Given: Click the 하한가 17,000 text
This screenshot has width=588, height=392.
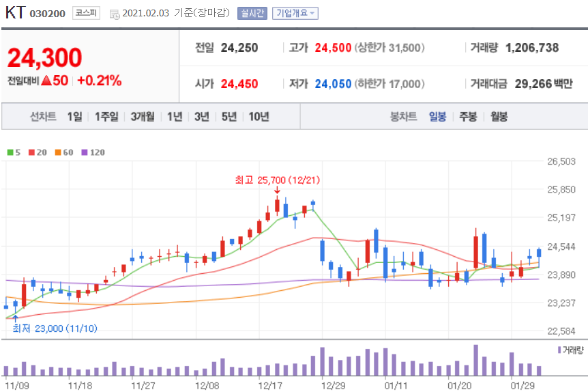Looking at the screenshot, I should [389, 84].
